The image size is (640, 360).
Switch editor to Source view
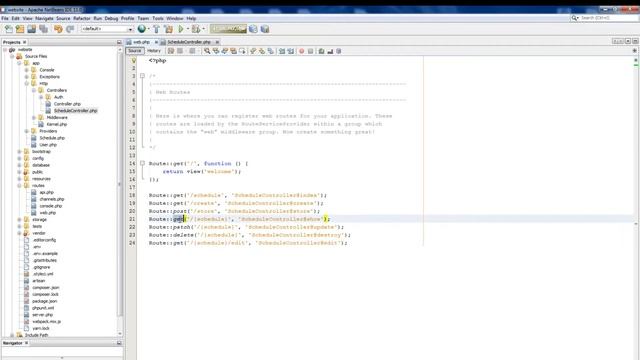[x=134, y=51]
